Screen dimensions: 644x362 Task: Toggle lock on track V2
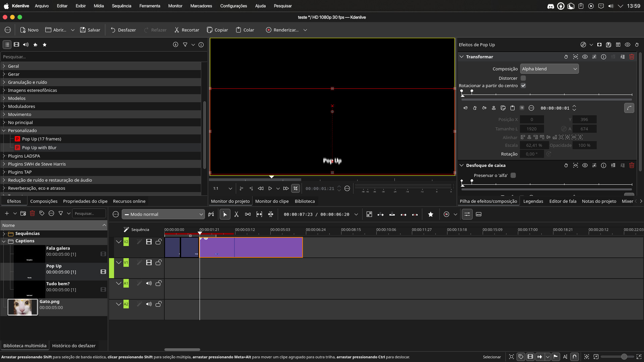pos(159,242)
